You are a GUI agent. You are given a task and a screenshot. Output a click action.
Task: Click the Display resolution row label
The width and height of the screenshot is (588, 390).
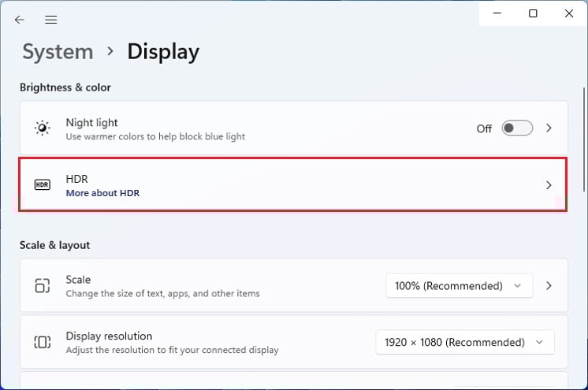coord(109,336)
